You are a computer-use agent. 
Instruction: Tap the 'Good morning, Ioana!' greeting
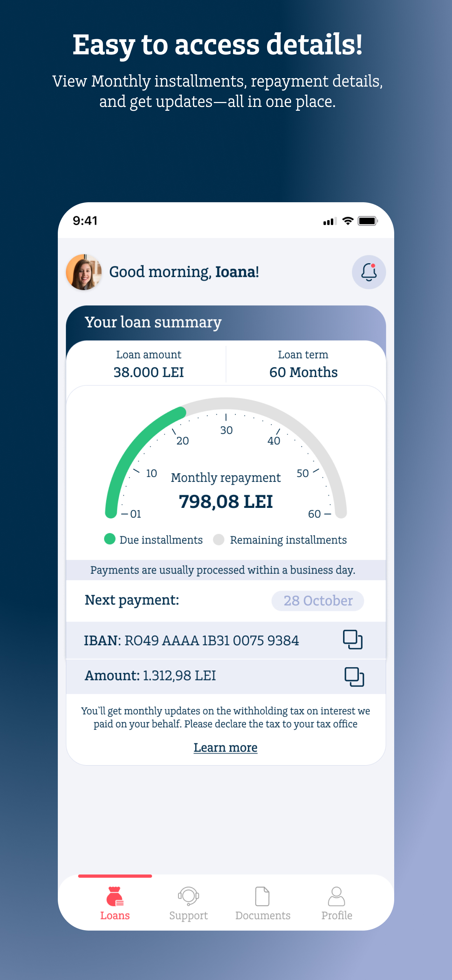pyautogui.click(x=184, y=272)
